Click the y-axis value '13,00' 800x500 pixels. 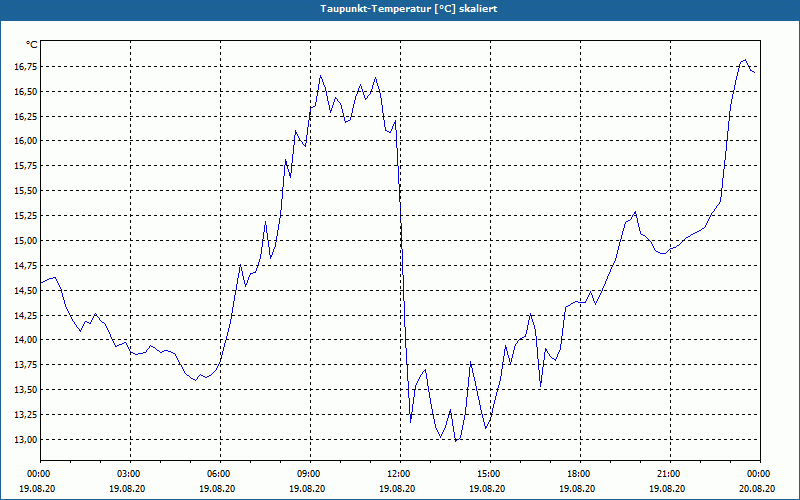point(27,440)
